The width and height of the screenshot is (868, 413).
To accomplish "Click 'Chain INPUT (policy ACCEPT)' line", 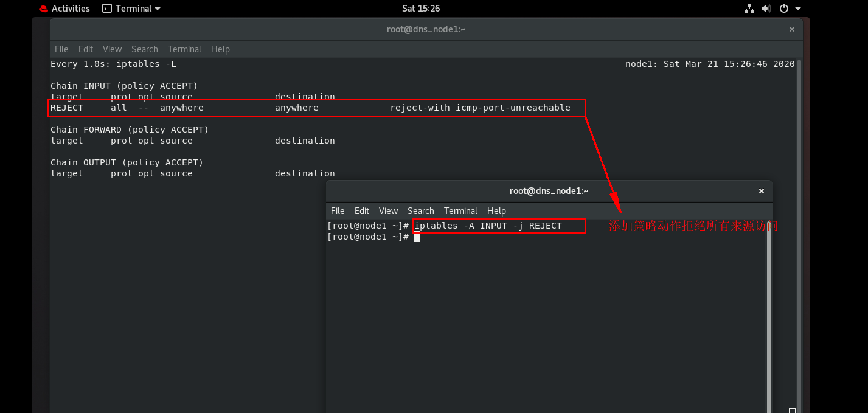I will [124, 86].
